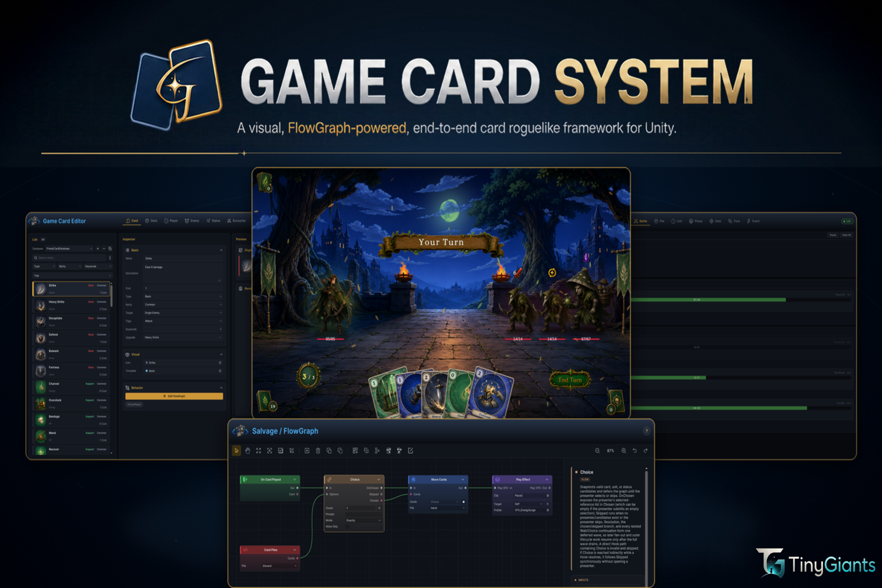Open the Pile tab in Battle window

(659, 221)
